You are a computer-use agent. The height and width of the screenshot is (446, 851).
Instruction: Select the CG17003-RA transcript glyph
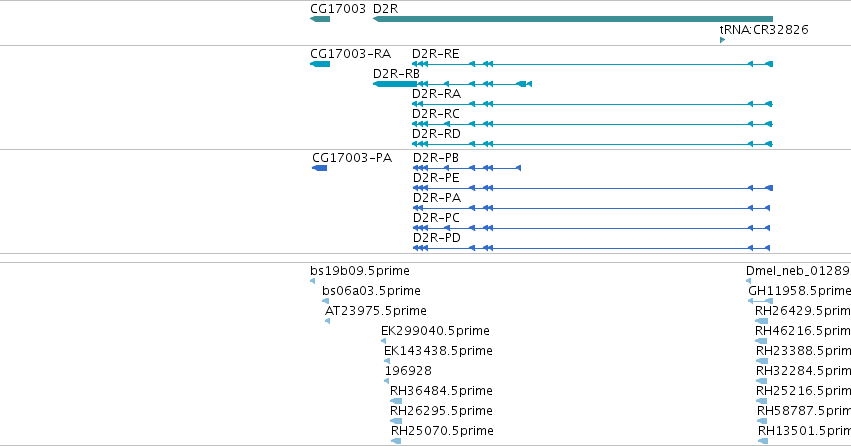click(320, 64)
